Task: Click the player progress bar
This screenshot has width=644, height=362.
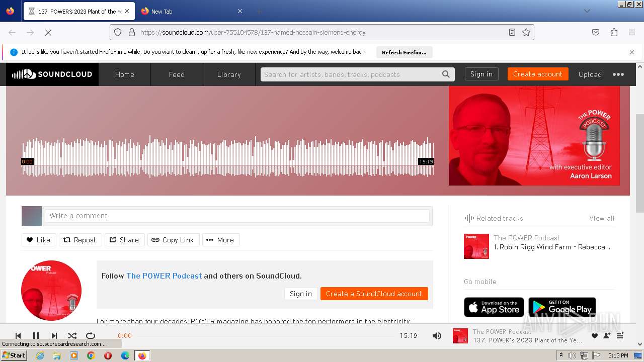Action: 266,336
